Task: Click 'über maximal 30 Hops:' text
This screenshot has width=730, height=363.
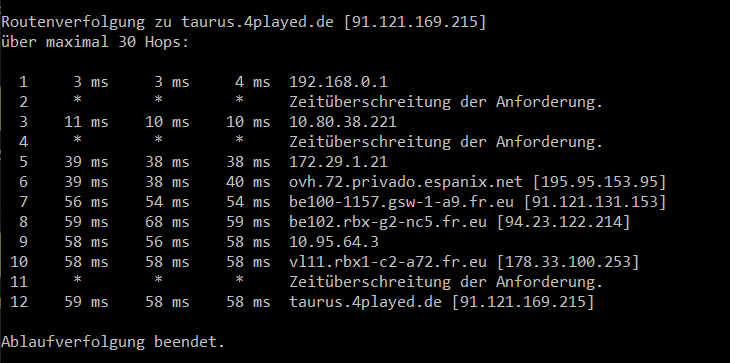Action: click(x=95, y=42)
